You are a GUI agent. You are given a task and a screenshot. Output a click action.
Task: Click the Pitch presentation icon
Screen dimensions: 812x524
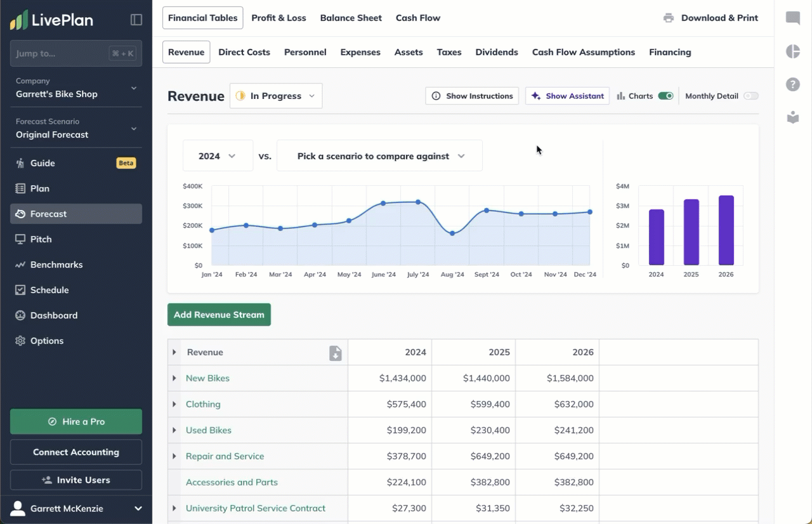[20, 239]
